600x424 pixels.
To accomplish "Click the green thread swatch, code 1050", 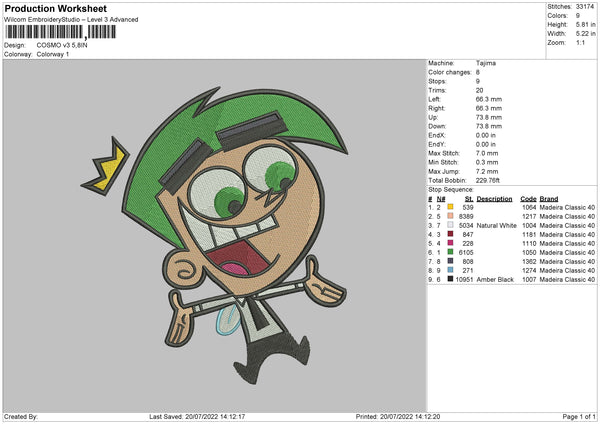I will [451, 252].
